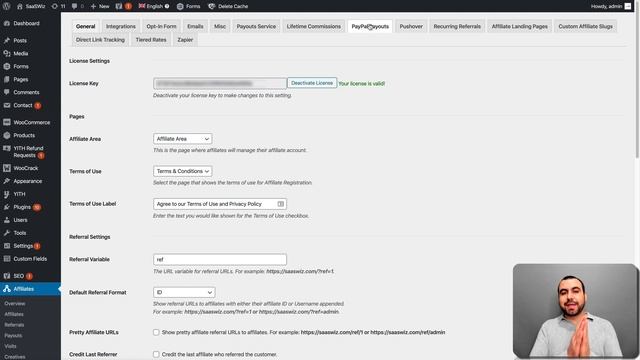
Task: Enable the Credit Last Referrer checkbox
Action: click(156, 354)
